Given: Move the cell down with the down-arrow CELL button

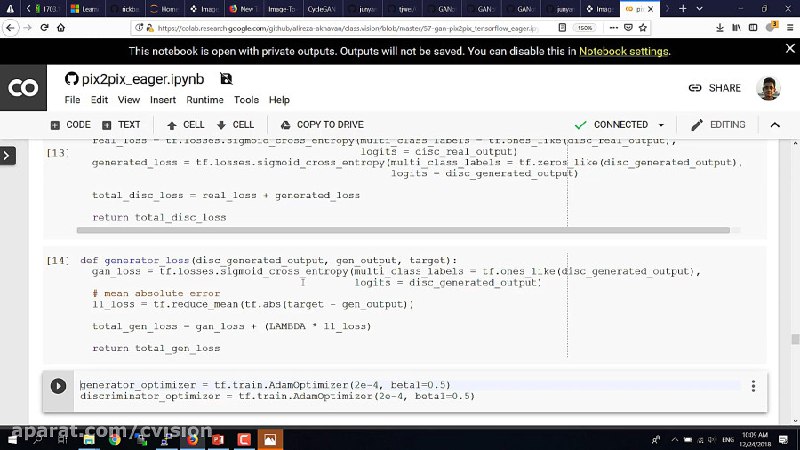Looking at the screenshot, I should pos(235,125).
